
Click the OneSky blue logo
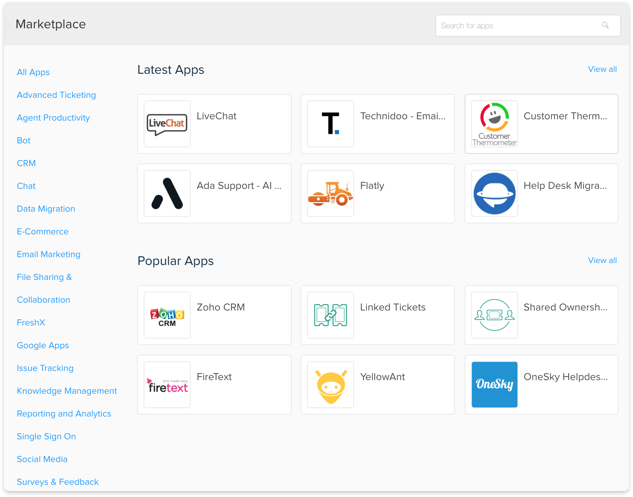[x=494, y=384]
